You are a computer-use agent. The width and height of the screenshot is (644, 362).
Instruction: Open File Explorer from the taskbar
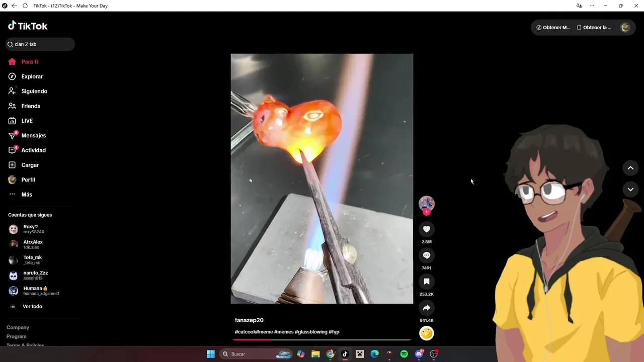315,354
